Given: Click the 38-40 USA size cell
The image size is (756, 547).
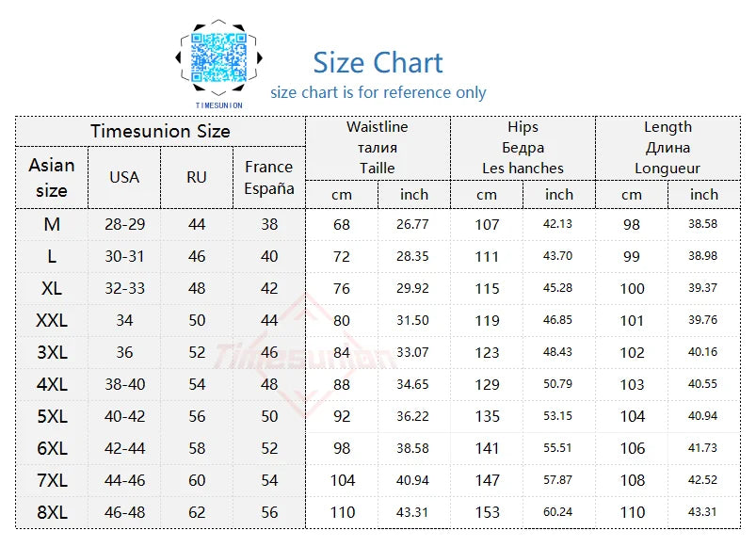Looking at the screenshot, I should click(x=124, y=384).
